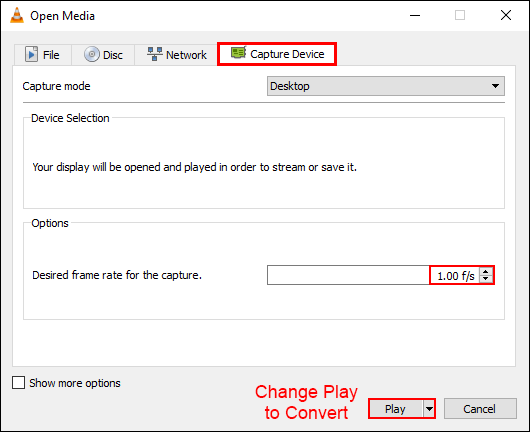
Task: Click the 'Desired frame rate for the capture.' label
Action: 117,275
